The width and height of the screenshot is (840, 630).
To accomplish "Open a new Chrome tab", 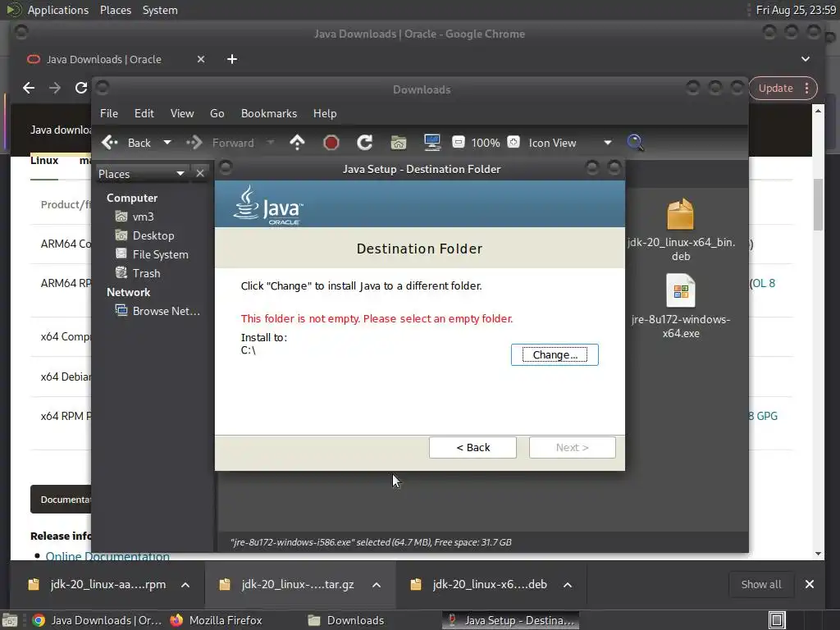I will click(x=232, y=59).
